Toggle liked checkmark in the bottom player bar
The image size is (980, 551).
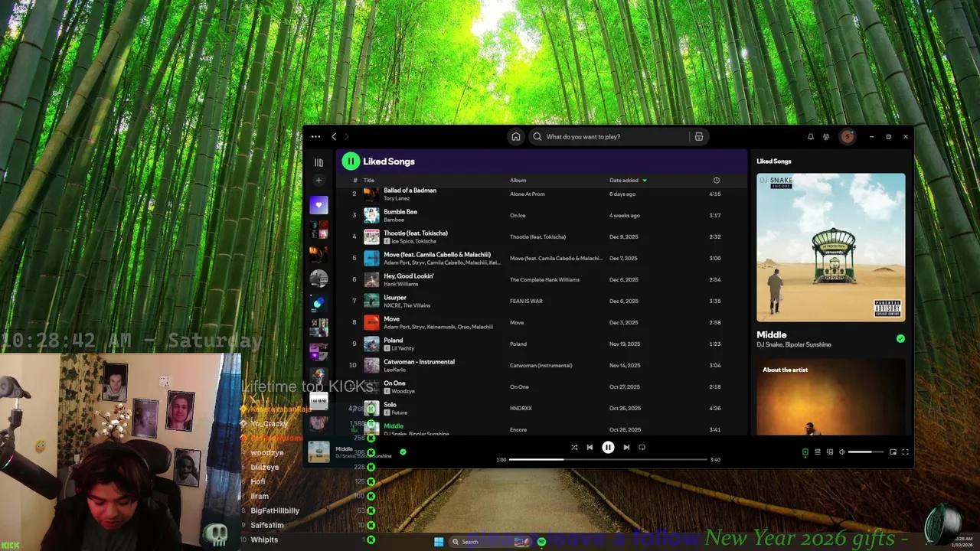click(x=403, y=452)
